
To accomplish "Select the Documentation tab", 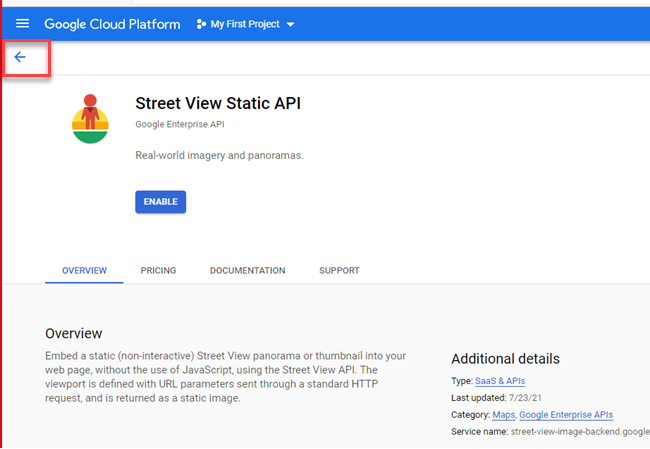I will click(x=247, y=270).
